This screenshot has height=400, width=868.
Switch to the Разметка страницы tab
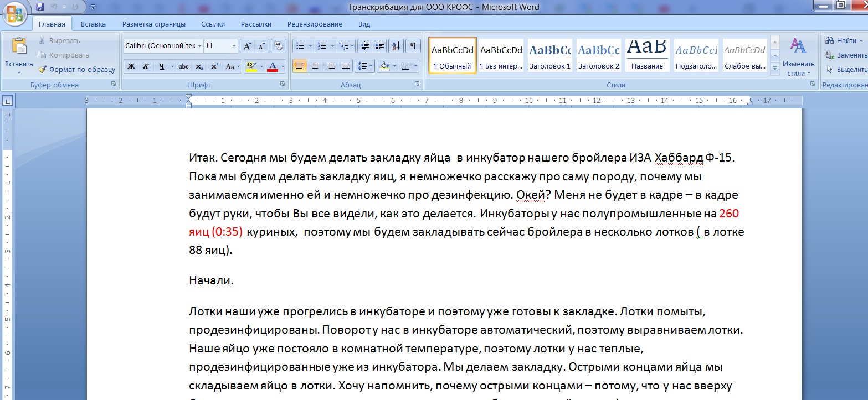[x=154, y=24]
